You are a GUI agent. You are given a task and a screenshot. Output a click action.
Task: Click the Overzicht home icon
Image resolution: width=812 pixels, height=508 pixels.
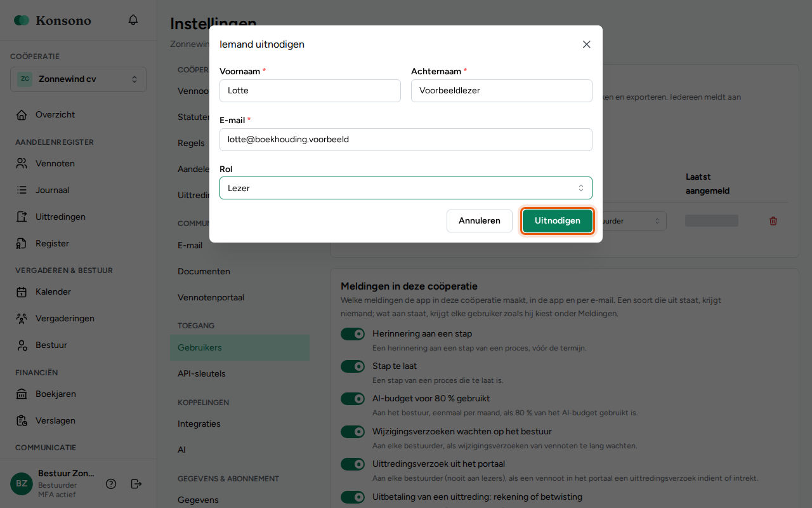22,115
